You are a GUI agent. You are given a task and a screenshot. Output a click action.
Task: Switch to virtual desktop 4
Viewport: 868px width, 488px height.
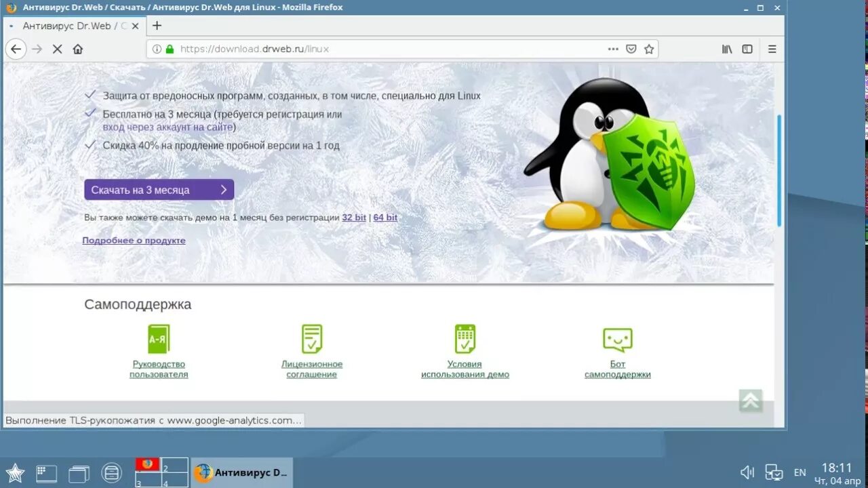tap(175, 480)
